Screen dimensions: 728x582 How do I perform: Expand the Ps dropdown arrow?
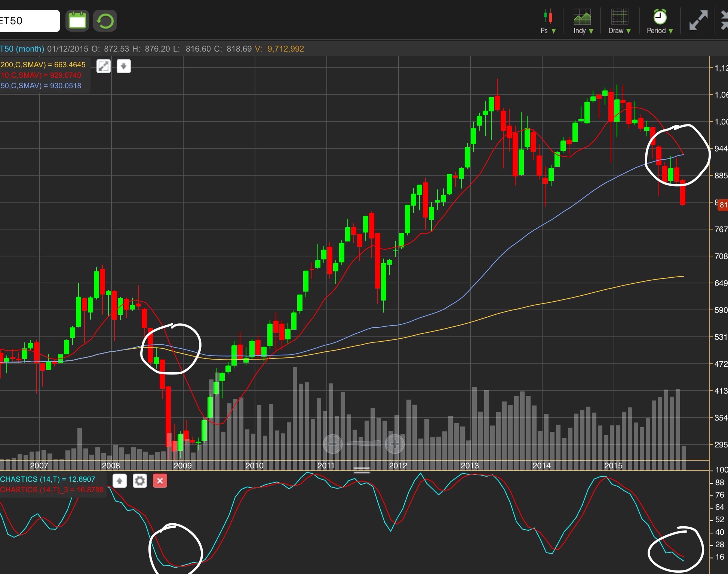coord(553,31)
